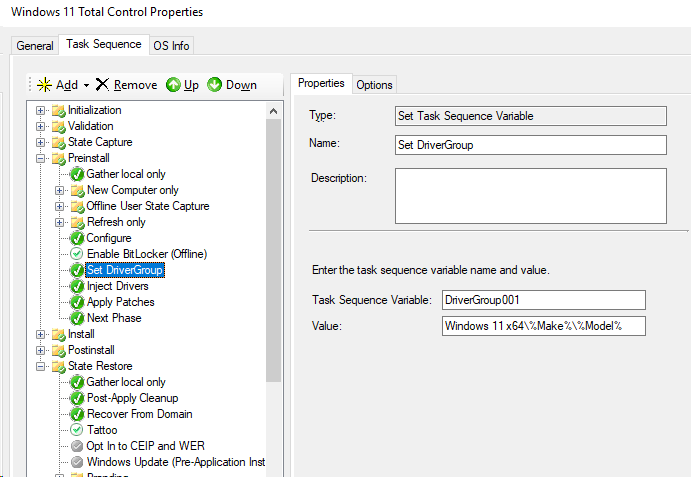
Task: Expand the Validation group
Action: point(41,127)
